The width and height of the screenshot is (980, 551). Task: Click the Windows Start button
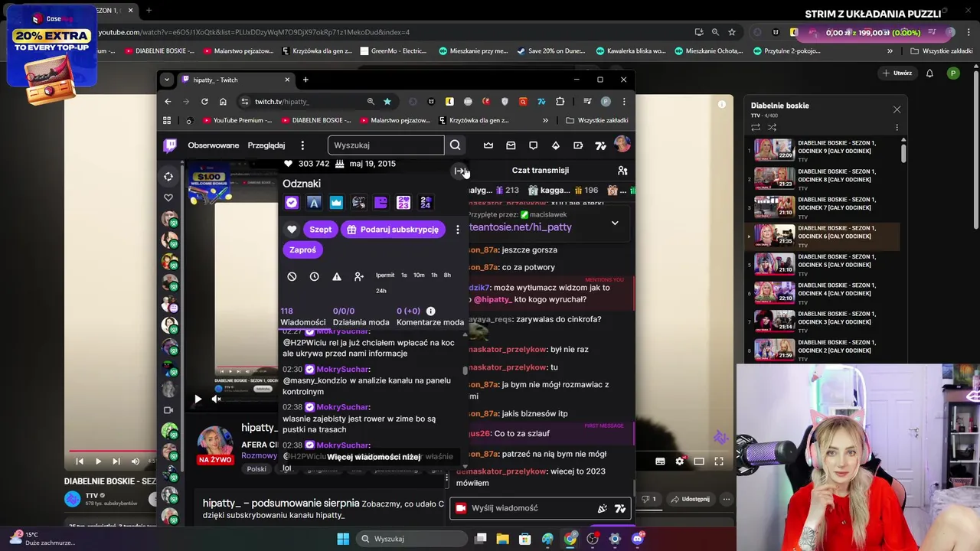(343, 539)
